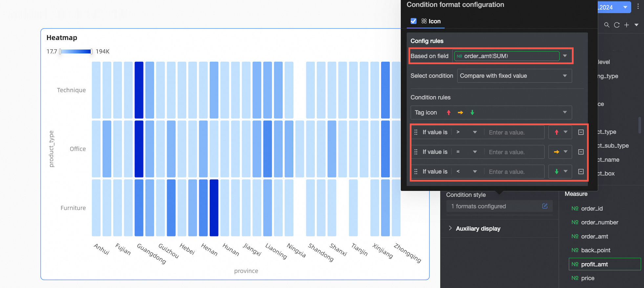Remove the greater-than condition rule
Viewport: 644px width, 288px height.
tap(581, 132)
